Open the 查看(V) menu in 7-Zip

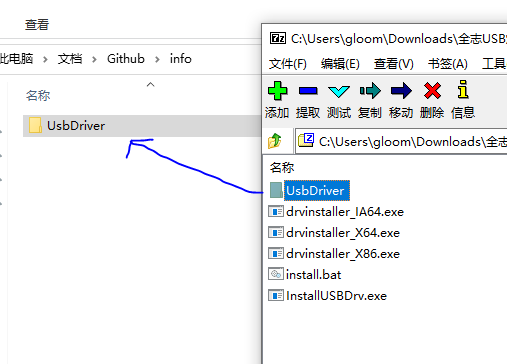[x=394, y=64]
